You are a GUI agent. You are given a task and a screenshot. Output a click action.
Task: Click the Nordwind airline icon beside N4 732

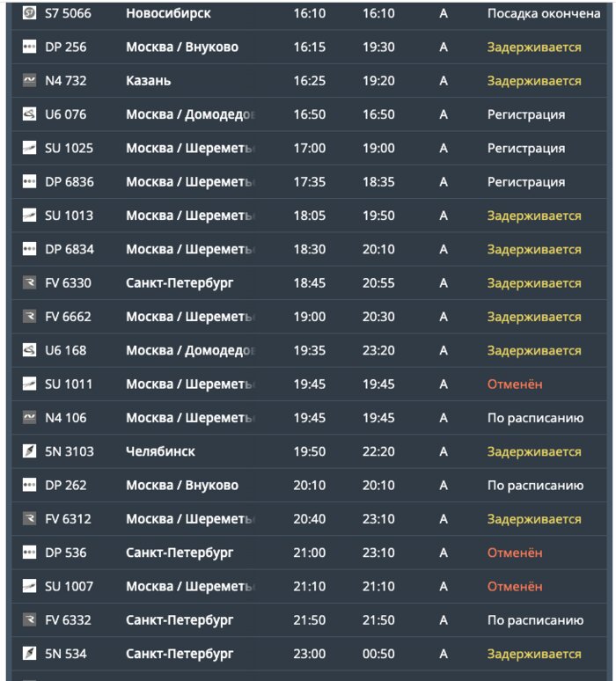[x=29, y=80]
